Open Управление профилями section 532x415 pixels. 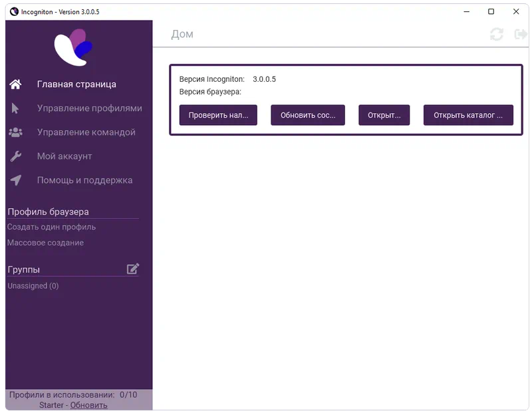click(90, 108)
